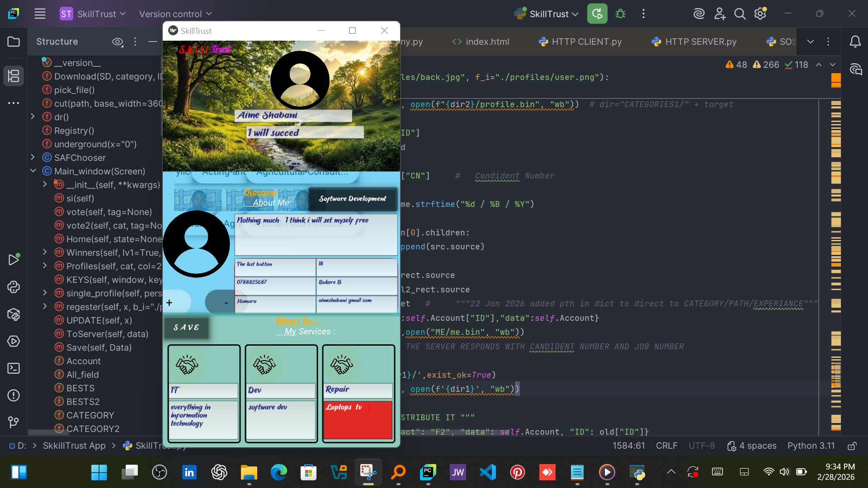This screenshot has width=868, height=488.
Task: Click the phone number field 0788835687
Action: click(275, 286)
